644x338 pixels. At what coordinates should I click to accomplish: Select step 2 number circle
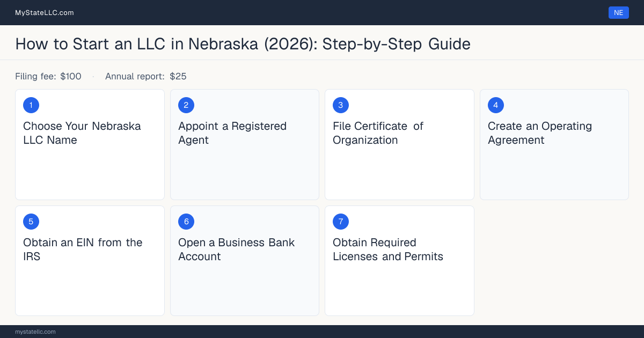[x=186, y=105]
